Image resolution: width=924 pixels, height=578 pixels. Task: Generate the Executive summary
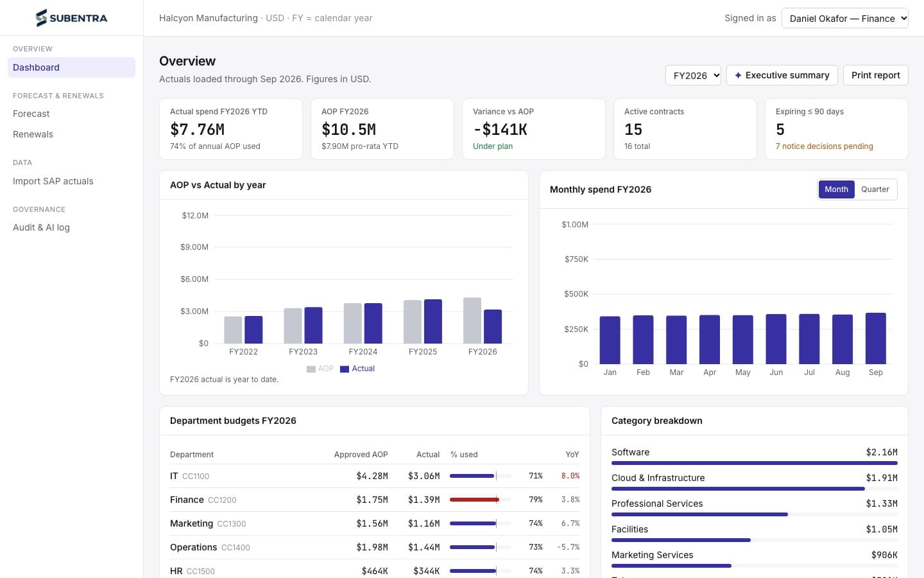pyautogui.click(x=782, y=75)
